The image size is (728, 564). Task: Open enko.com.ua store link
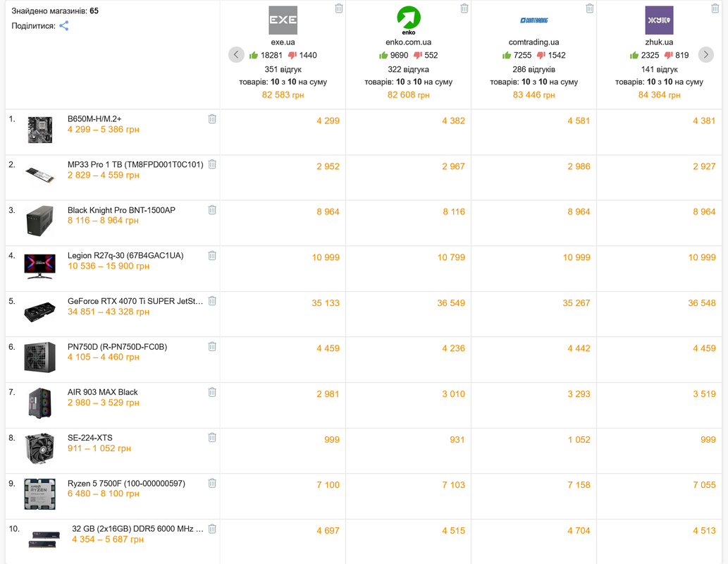[409, 42]
